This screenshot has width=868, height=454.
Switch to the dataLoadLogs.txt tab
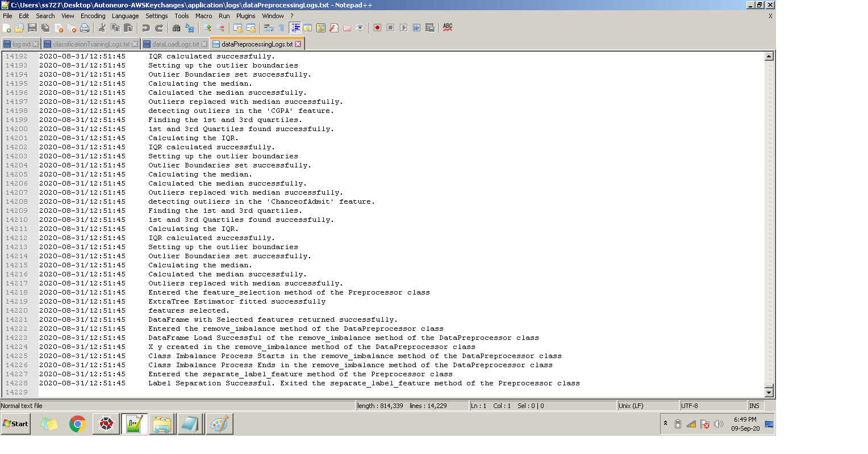(175, 44)
